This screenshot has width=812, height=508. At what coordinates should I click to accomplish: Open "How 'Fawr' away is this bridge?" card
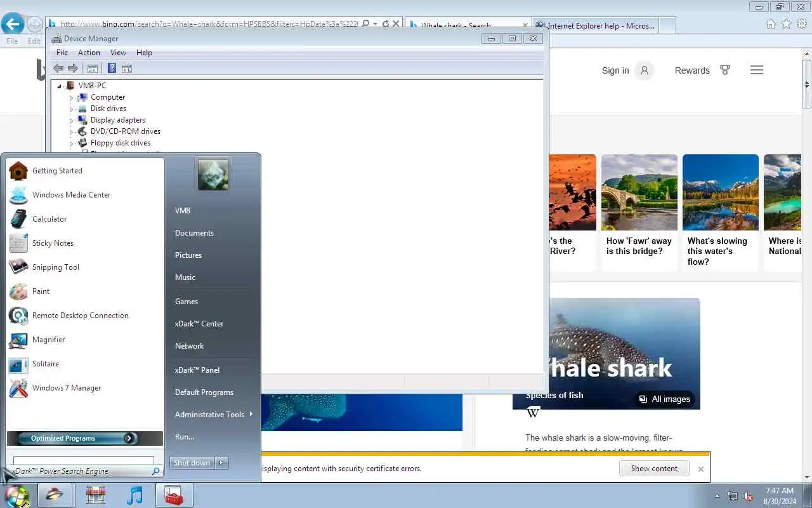(x=639, y=213)
